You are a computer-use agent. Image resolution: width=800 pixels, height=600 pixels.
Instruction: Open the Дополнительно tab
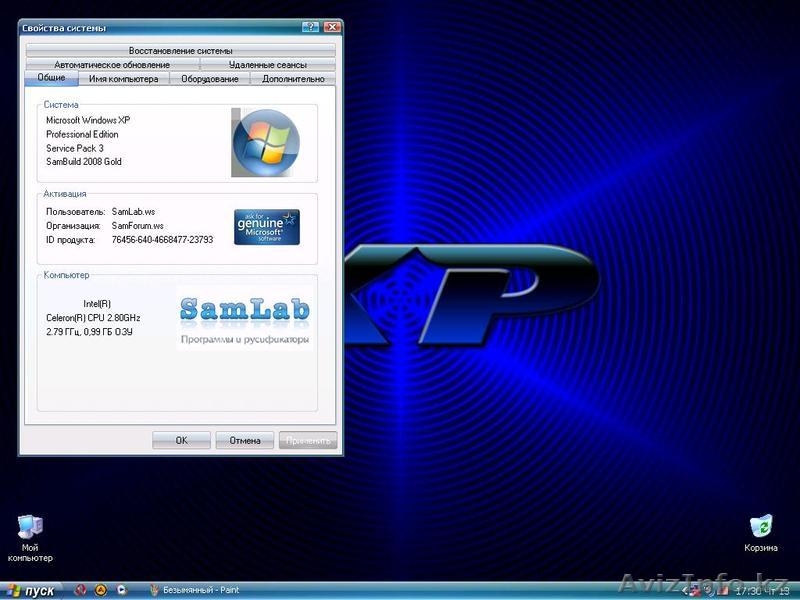[293, 79]
